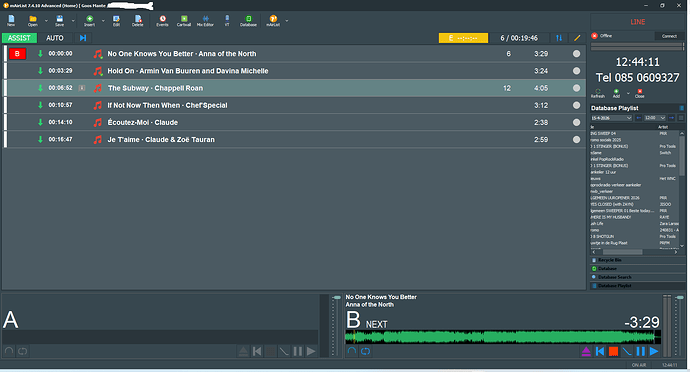The height and width of the screenshot is (372, 690).
Task: Switch to the bottom Database Playlist tab
Action: click(638, 286)
